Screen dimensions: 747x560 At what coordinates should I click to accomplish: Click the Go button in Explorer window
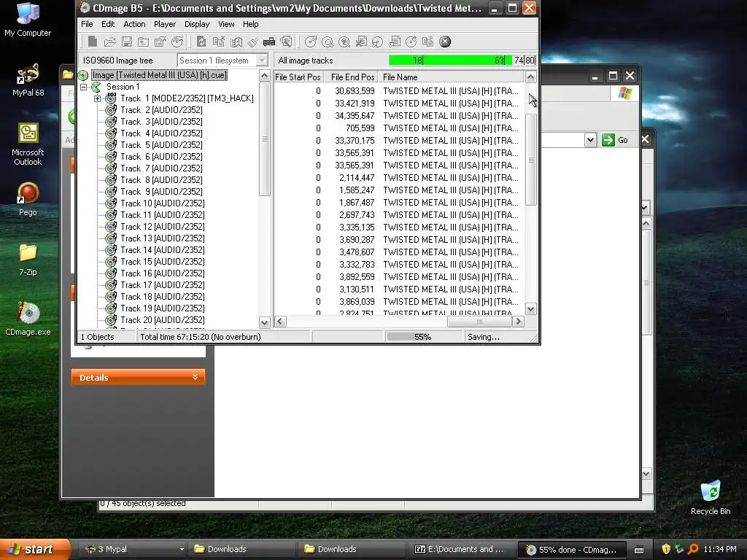tap(615, 140)
